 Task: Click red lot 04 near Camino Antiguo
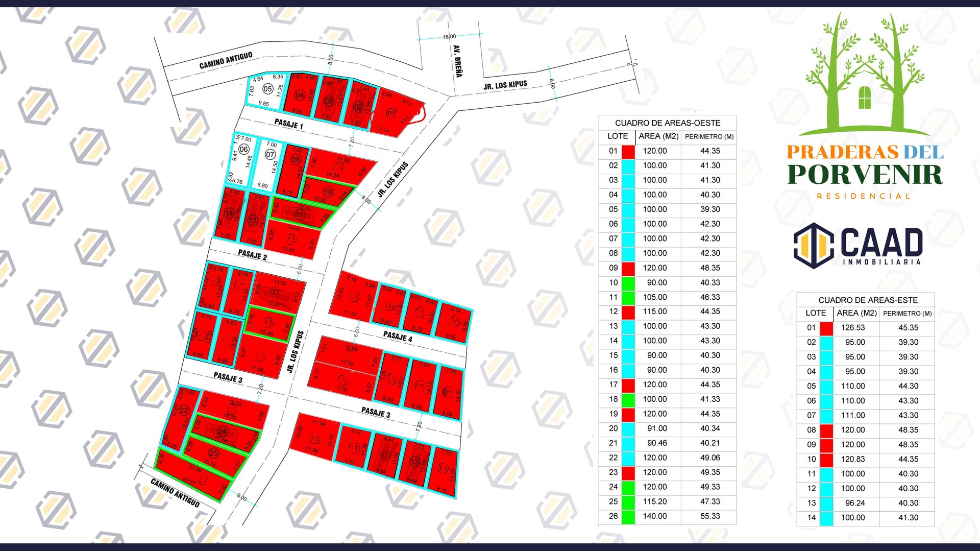300,94
